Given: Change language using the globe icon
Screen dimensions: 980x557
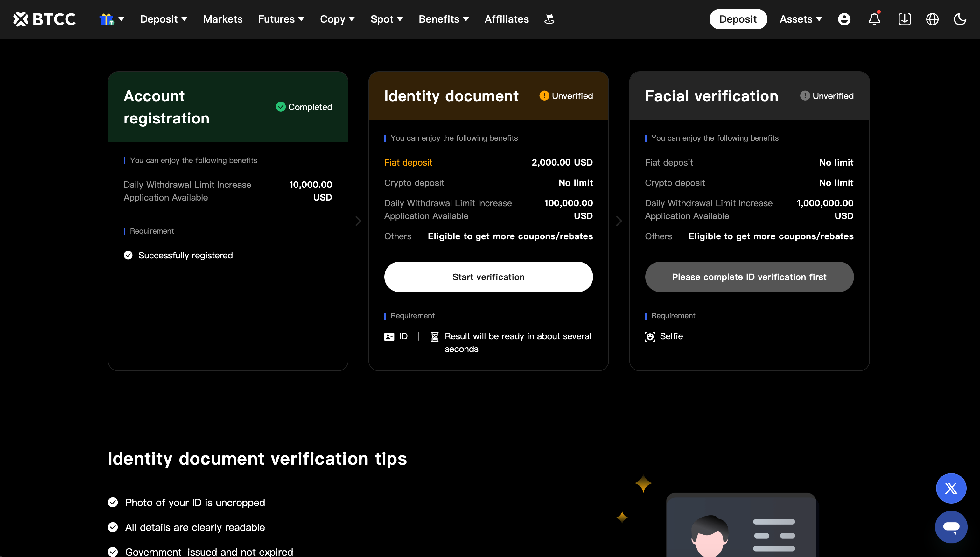Looking at the screenshot, I should pyautogui.click(x=932, y=19).
